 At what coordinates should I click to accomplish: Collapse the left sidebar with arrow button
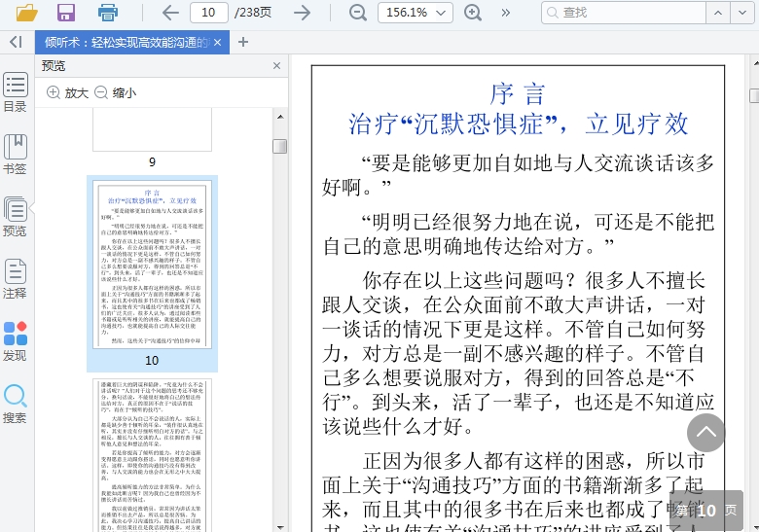[16, 42]
